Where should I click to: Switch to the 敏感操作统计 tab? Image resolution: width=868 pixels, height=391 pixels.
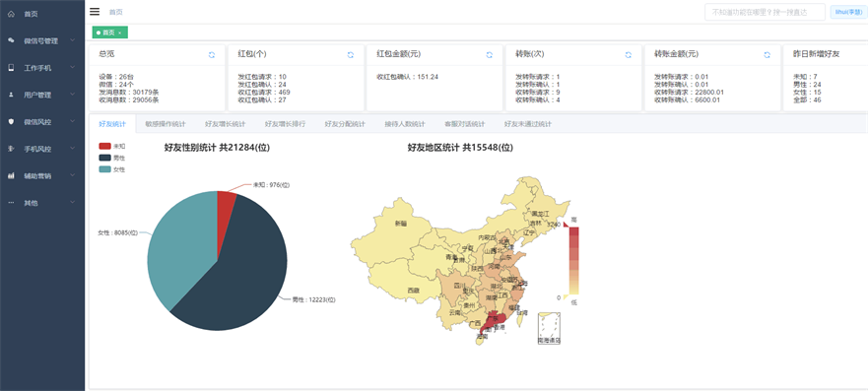click(x=166, y=124)
